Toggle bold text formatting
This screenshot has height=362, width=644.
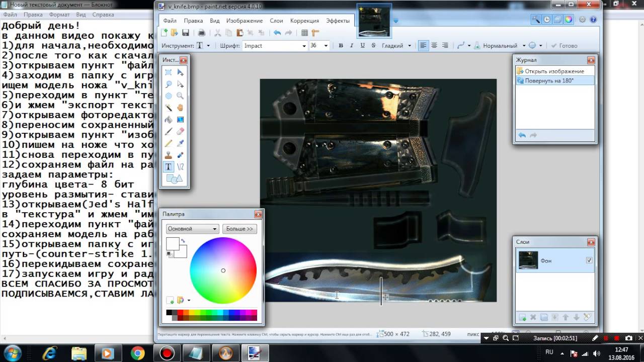pyautogui.click(x=341, y=45)
